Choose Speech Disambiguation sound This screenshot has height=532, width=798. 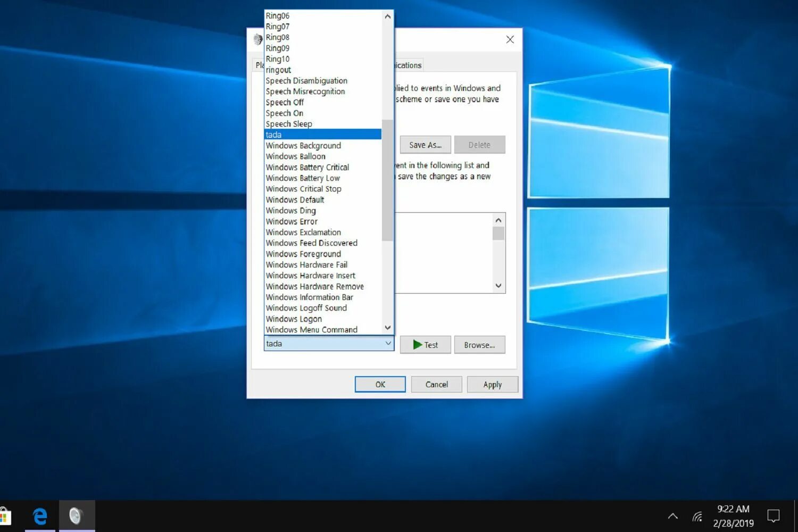click(x=323, y=81)
